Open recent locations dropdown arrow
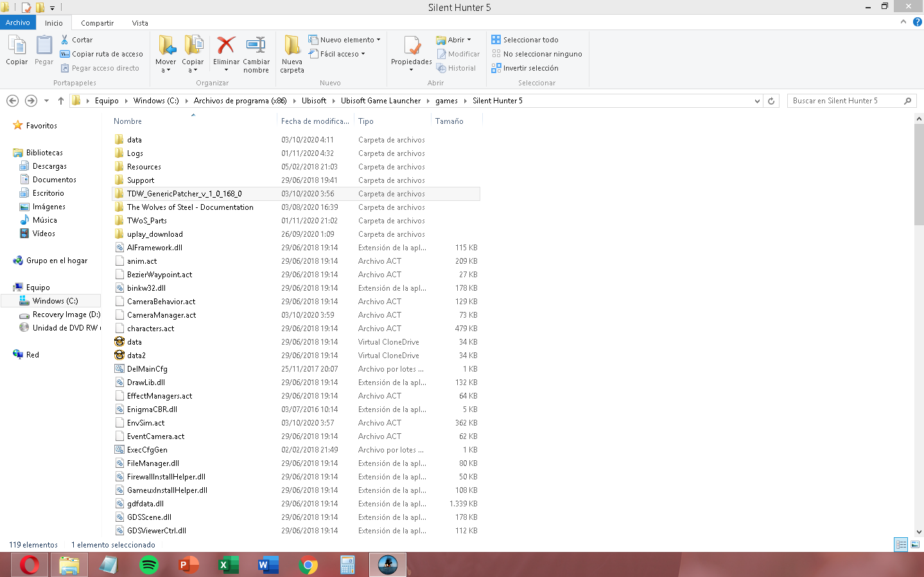The height and width of the screenshot is (577, 924). pos(46,101)
